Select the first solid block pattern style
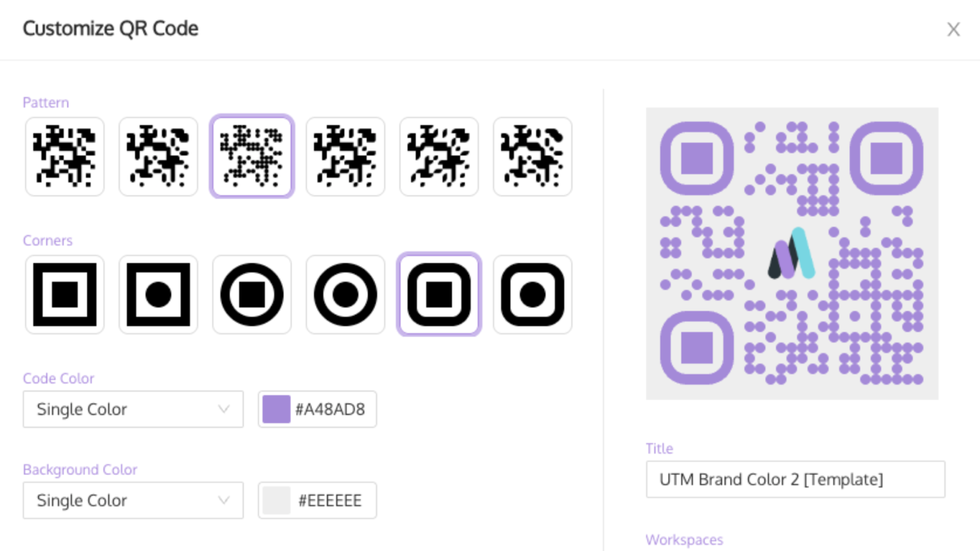The width and height of the screenshot is (980, 551). (x=64, y=156)
